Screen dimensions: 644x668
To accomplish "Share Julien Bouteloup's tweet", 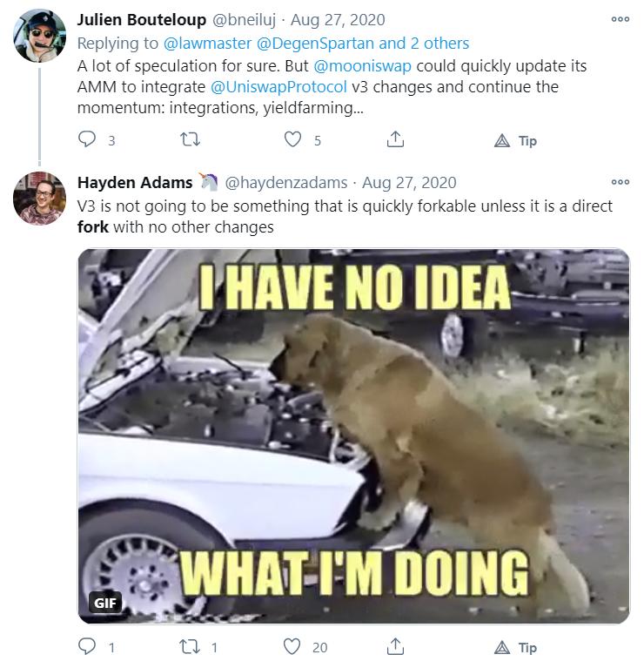I will [395, 140].
